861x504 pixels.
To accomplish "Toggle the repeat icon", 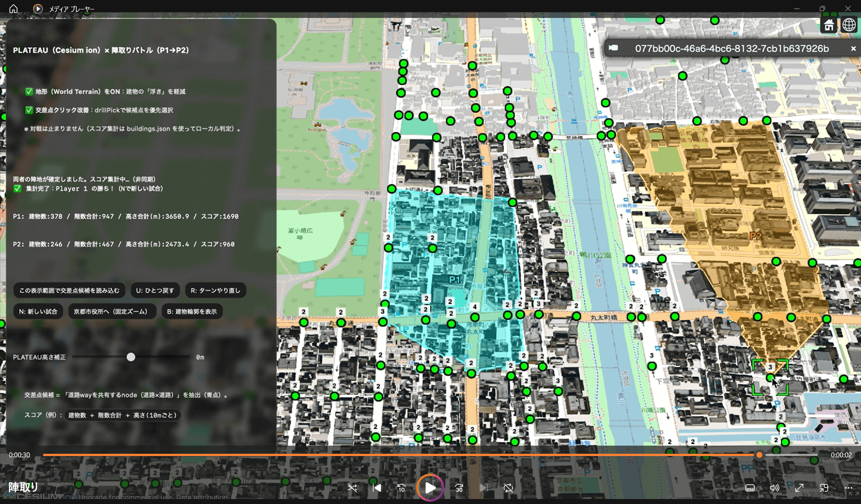I will [508, 488].
